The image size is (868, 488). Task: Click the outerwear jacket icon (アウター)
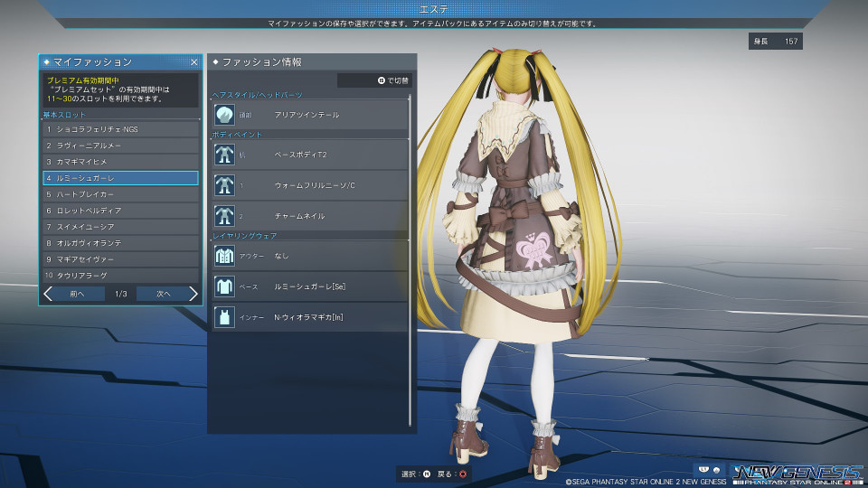(x=224, y=256)
